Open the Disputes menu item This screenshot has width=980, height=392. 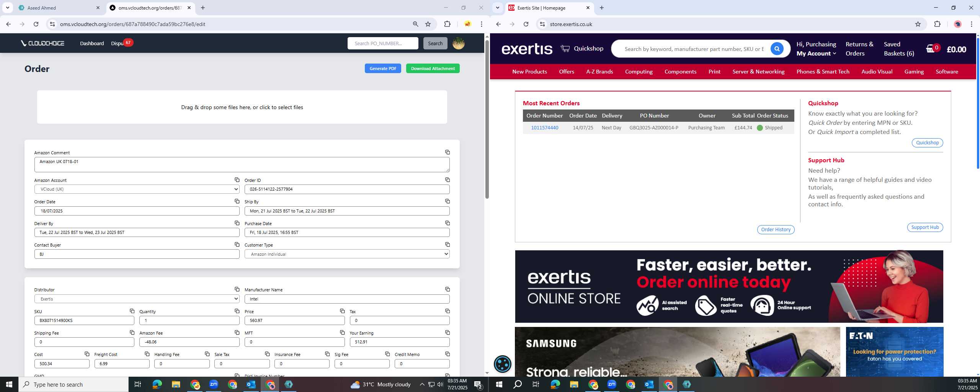(118, 43)
